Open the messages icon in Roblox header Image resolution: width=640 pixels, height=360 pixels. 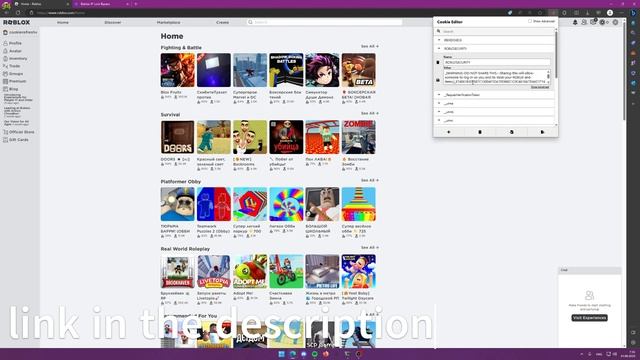coord(593,22)
